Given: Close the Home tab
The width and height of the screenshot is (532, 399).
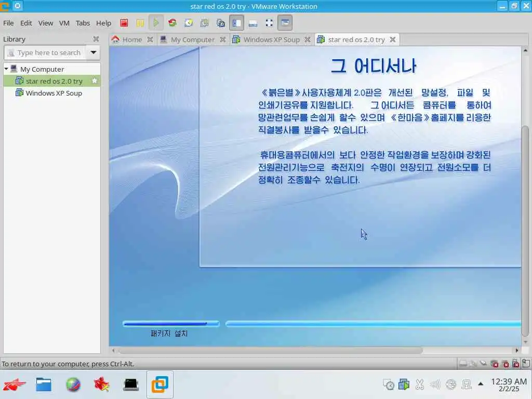Looking at the screenshot, I should tap(150, 39).
